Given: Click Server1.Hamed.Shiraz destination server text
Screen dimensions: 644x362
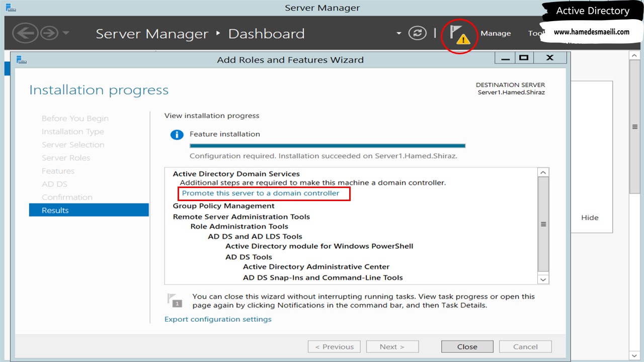Looking at the screenshot, I should [x=511, y=93].
